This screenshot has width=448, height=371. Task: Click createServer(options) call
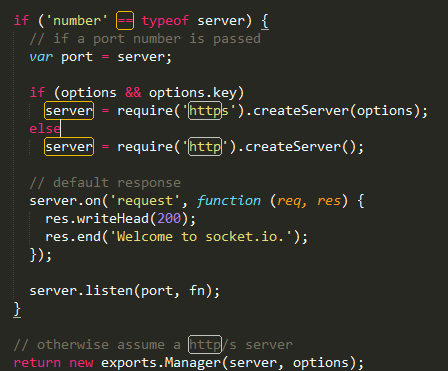click(336, 111)
